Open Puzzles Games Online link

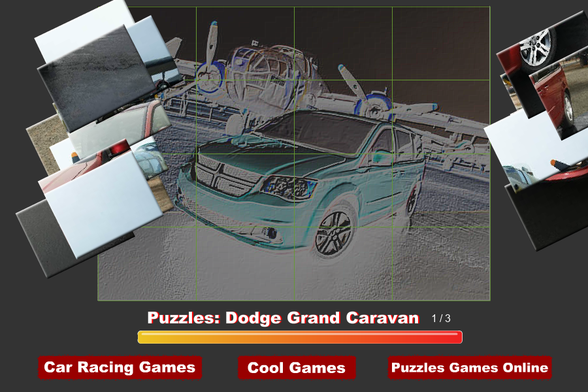tap(470, 367)
